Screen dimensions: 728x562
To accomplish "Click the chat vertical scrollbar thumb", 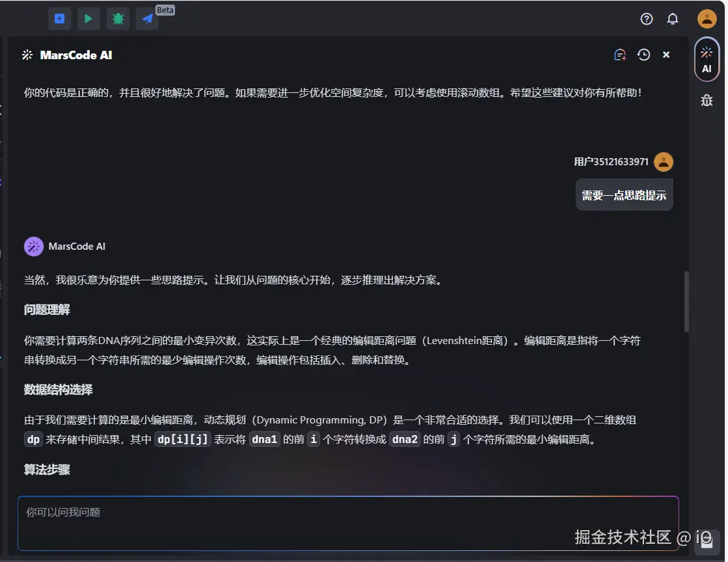I will (x=686, y=302).
